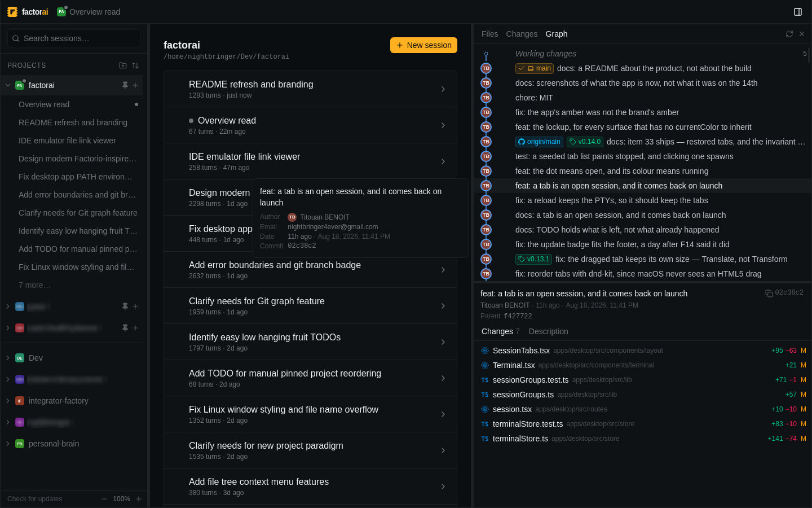The image size is (812, 508).
Task: Collapse the factorai project tree
Action: (x=8, y=85)
